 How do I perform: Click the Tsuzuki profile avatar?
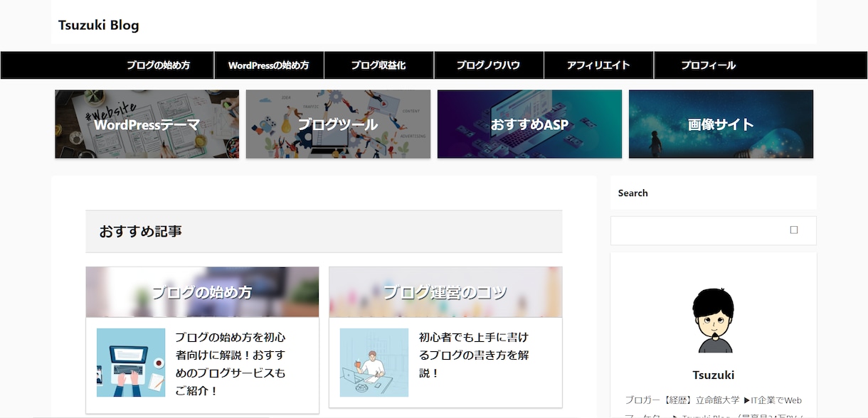tap(714, 321)
